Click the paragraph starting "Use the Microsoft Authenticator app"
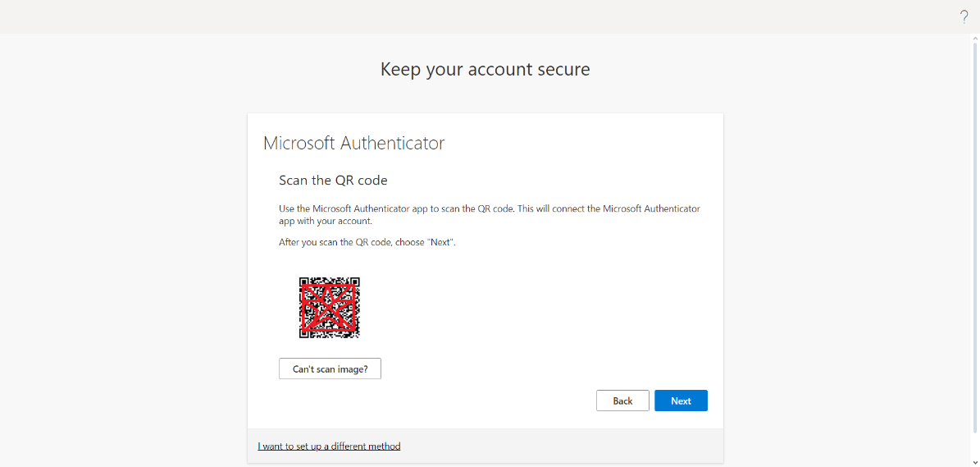 pos(490,214)
